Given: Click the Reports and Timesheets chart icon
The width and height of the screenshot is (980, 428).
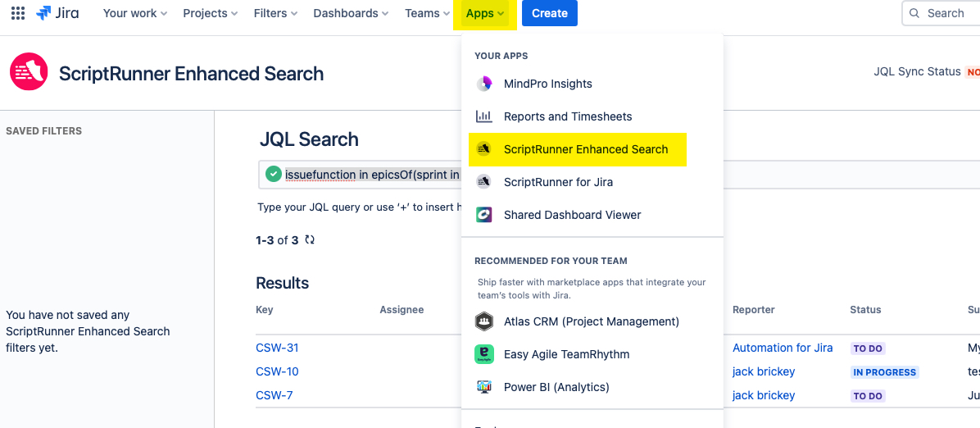Looking at the screenshot, I should click(x=484, y=116).
